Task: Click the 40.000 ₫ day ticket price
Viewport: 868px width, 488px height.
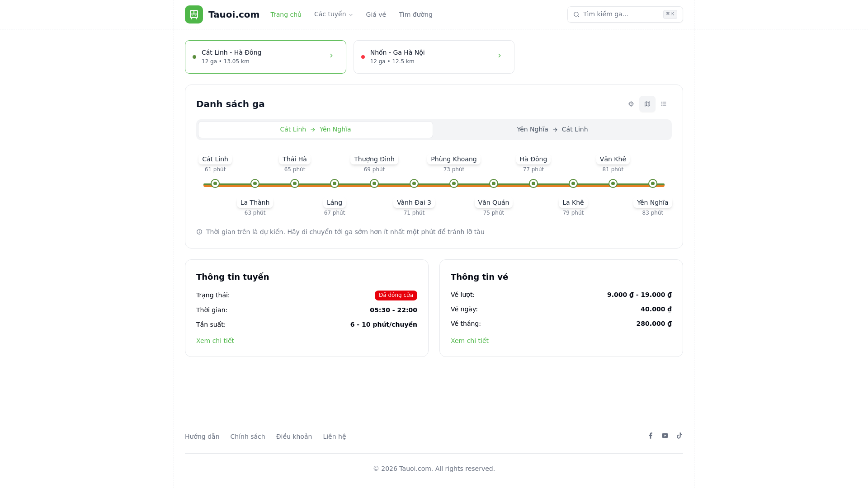Action: pyautogui.click(x=656, y=309)
